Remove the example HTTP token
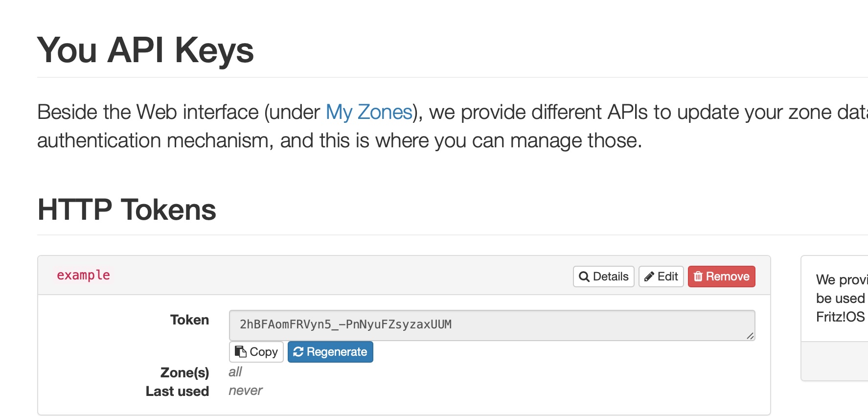 (722, 277)
